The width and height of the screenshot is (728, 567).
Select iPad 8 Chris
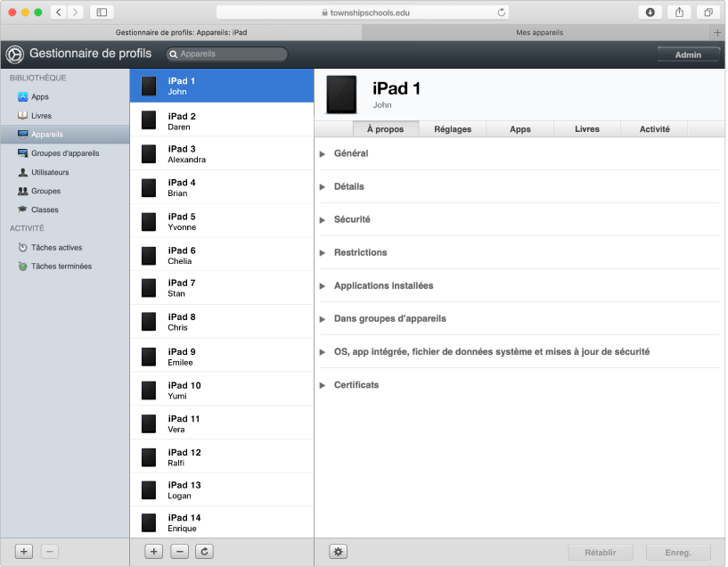tap(222, 322)
